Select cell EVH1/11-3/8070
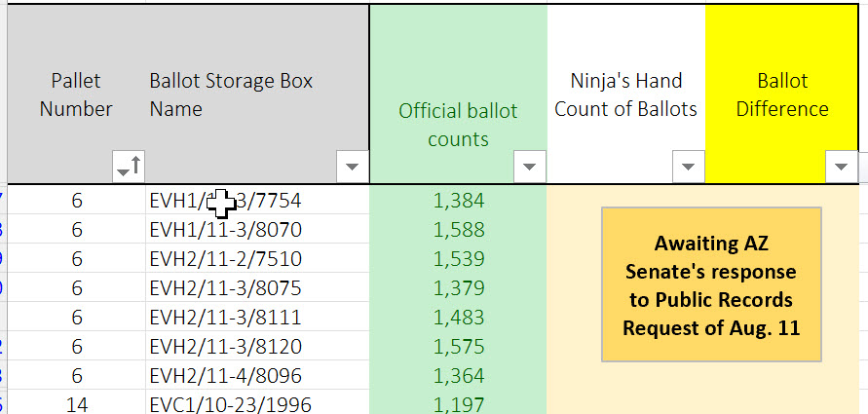Image resolution: width=868 pixels, height=414 pixels. pos(225,231)
